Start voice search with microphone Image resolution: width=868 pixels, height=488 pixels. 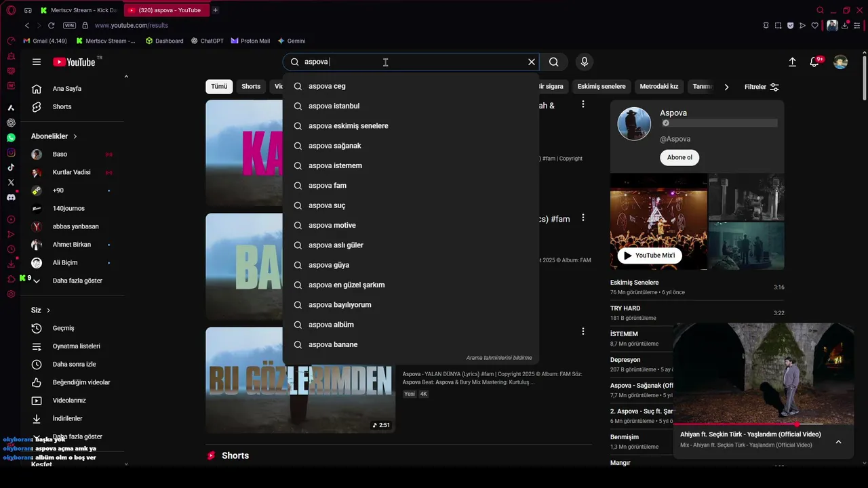(x=585, y=62)
